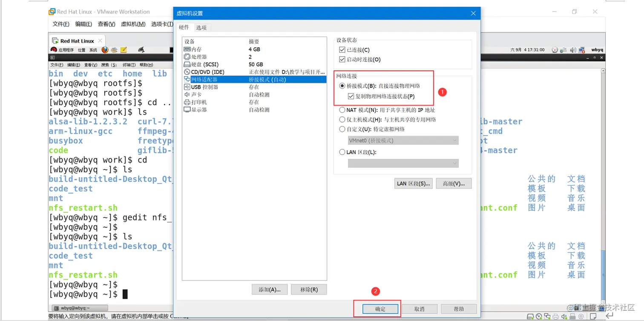Viewport: 644px width, 321px height.
Task: Select the LAN 区段(L) radio button
Action: pos(342,152)
